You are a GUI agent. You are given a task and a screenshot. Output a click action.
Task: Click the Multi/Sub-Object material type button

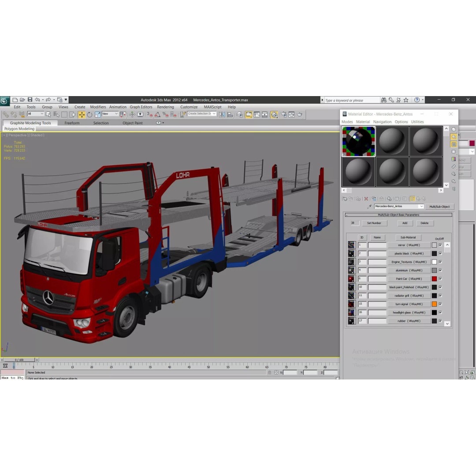[439, 207]
